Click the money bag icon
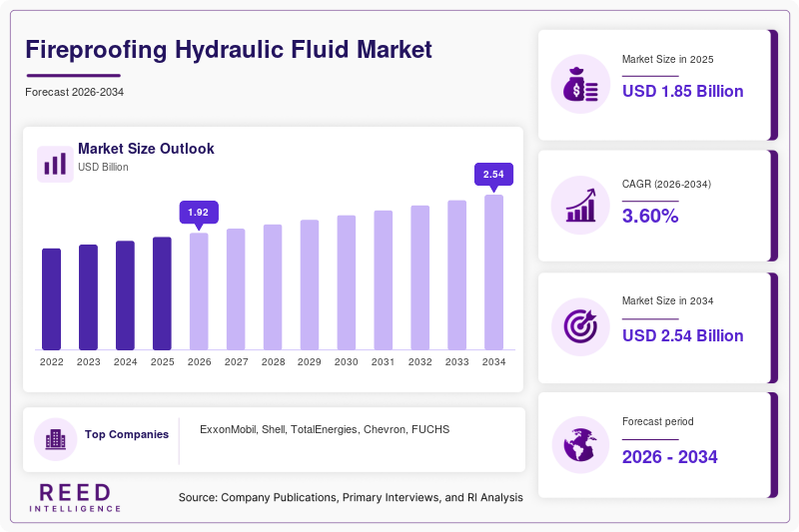The image size is (799, 532). point(580,84)
